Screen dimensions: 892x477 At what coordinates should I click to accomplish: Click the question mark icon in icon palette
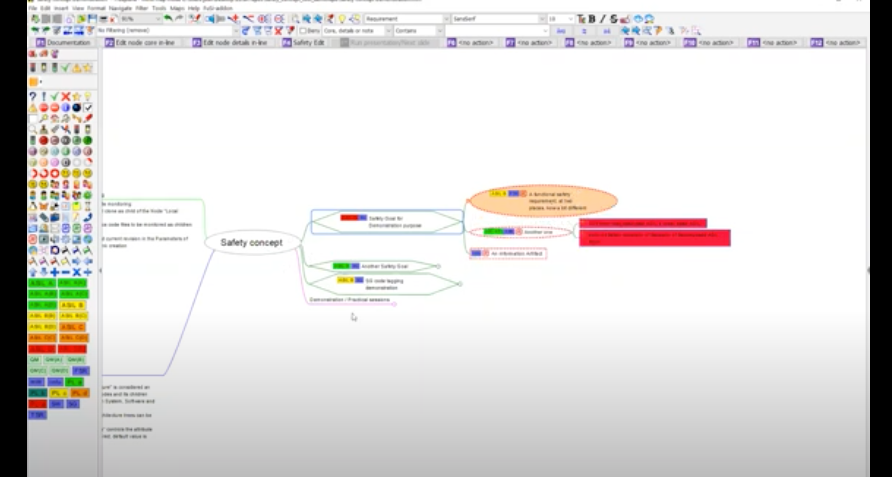click(x=33, y=97)
